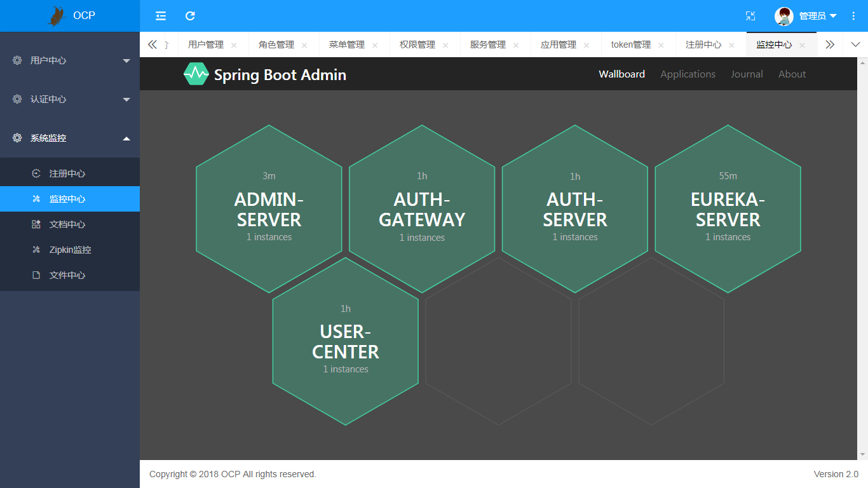Click the scrollbar down arrow

tap(863, 455)
